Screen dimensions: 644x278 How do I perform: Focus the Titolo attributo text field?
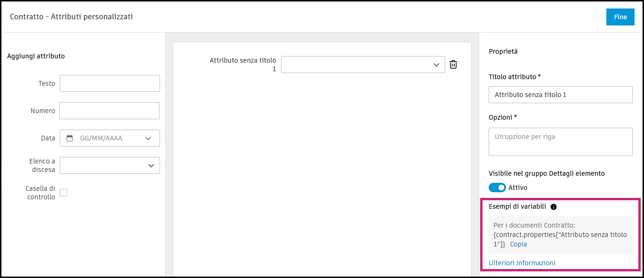pyautogui.click(x=560, y=95)
